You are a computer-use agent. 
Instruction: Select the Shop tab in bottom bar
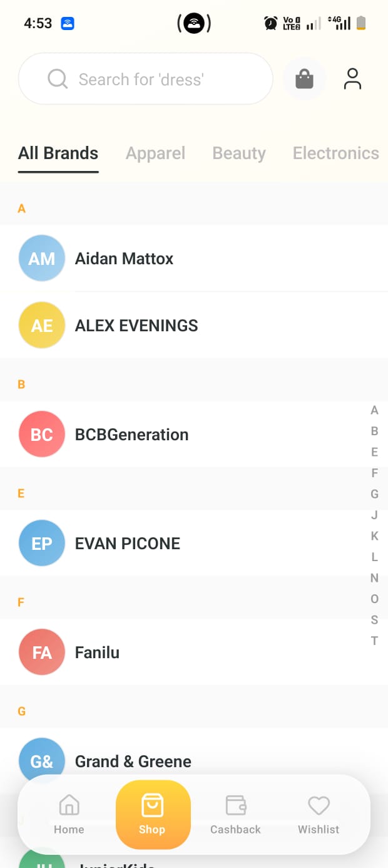(153, 814)
